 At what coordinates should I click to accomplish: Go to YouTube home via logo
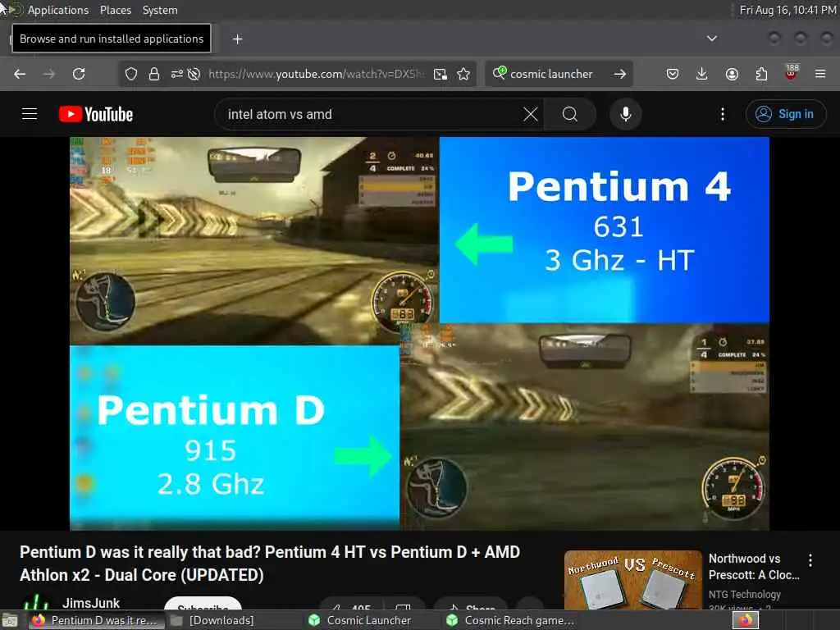(96, 114)
